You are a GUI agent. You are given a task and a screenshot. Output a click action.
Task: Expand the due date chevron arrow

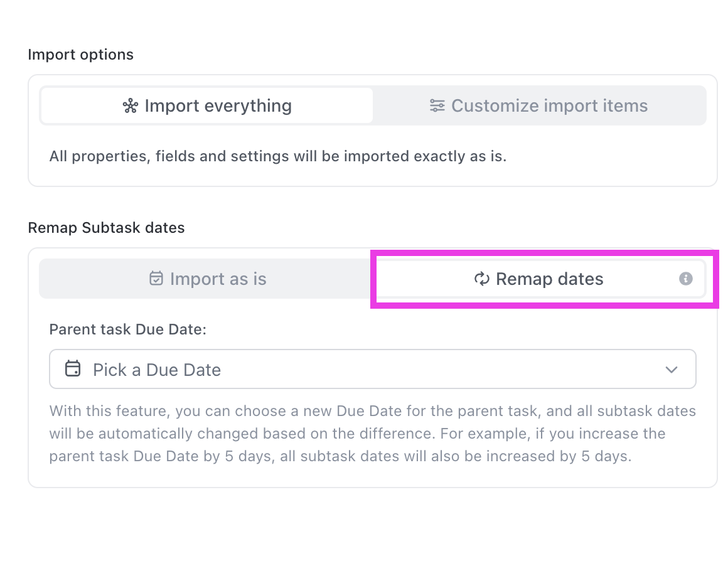(x=672, y=369)
